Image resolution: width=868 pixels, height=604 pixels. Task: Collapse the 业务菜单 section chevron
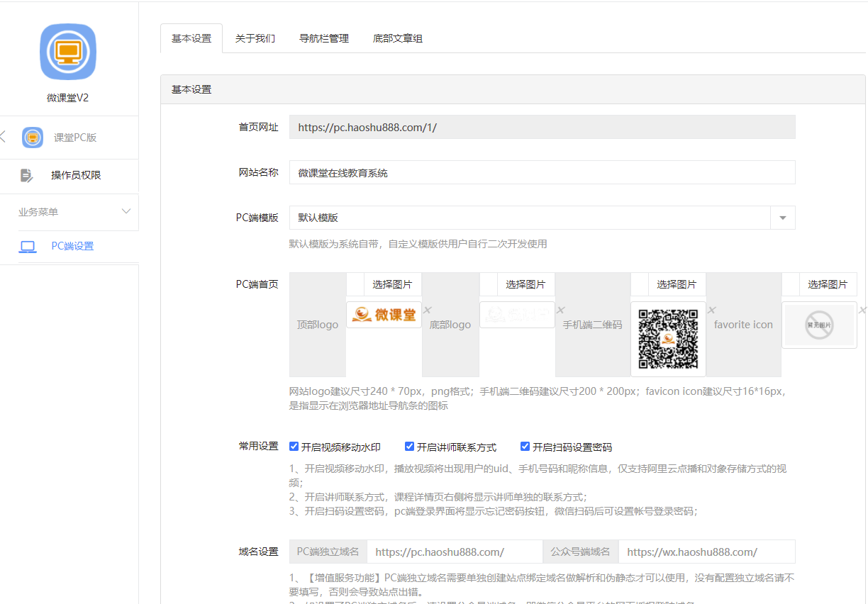(x=126, y=211)
